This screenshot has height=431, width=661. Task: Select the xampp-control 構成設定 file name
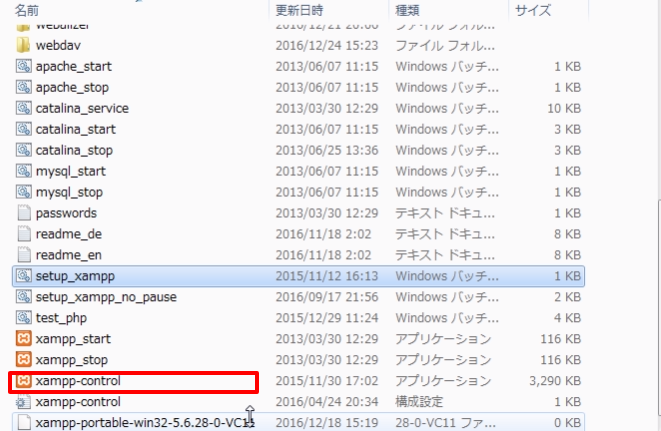(78, 401)
